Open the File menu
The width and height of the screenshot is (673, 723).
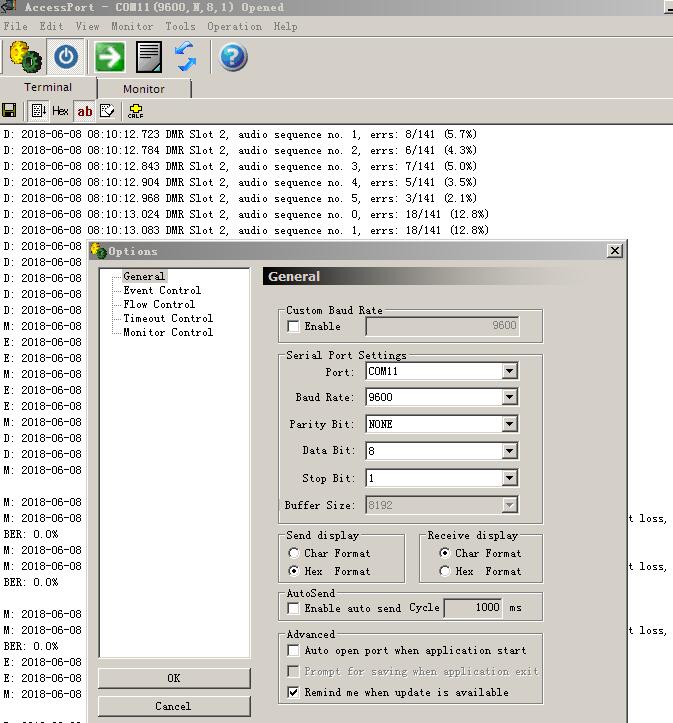click(16, 26)
